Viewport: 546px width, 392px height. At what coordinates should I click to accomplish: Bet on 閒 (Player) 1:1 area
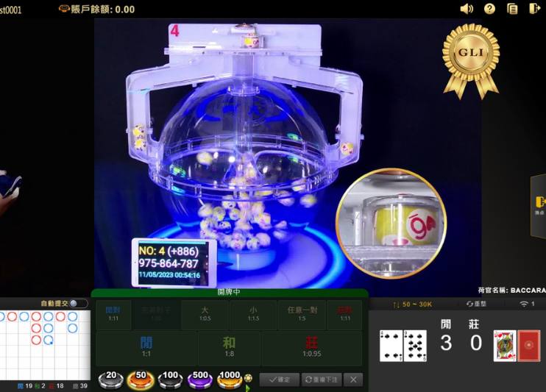(x=146, y=348)
